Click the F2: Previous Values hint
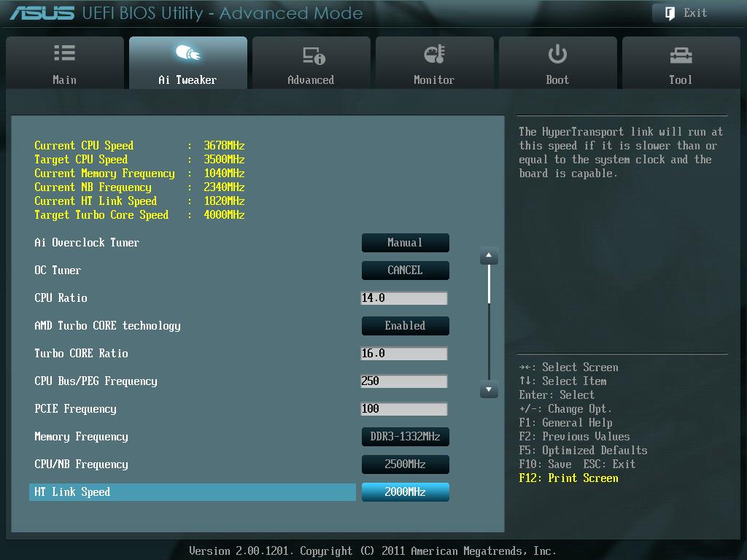This screenshot has height=560, width=747. coord(575,437)
